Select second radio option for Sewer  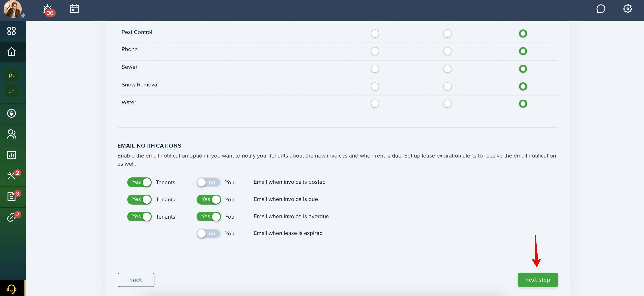click(x=447, y=69)
